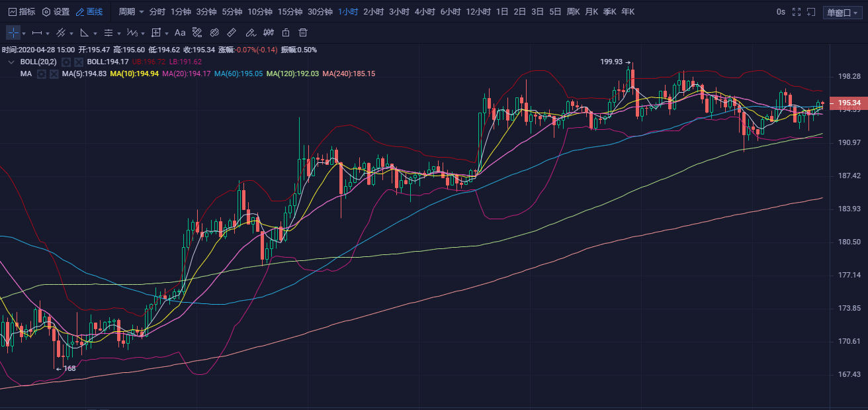The image size is (868, 410).
Task: Collapse the indicator legend chevron
Action: [11, 62]
